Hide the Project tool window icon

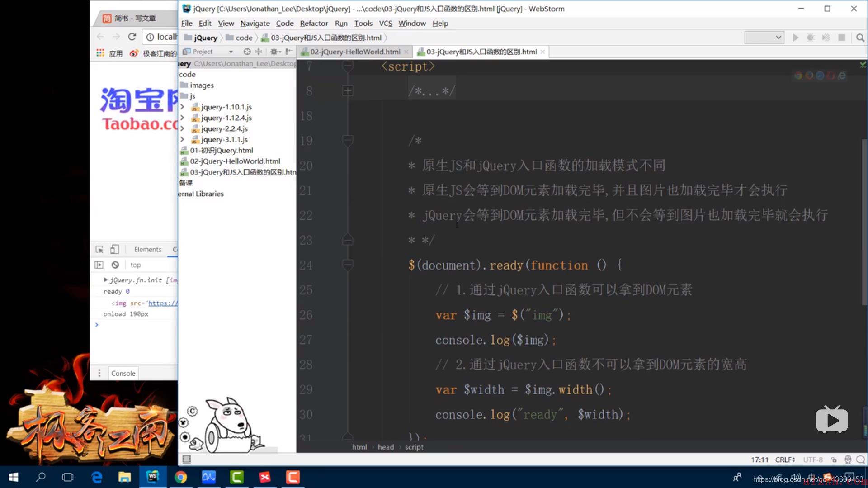coord(289,52)
